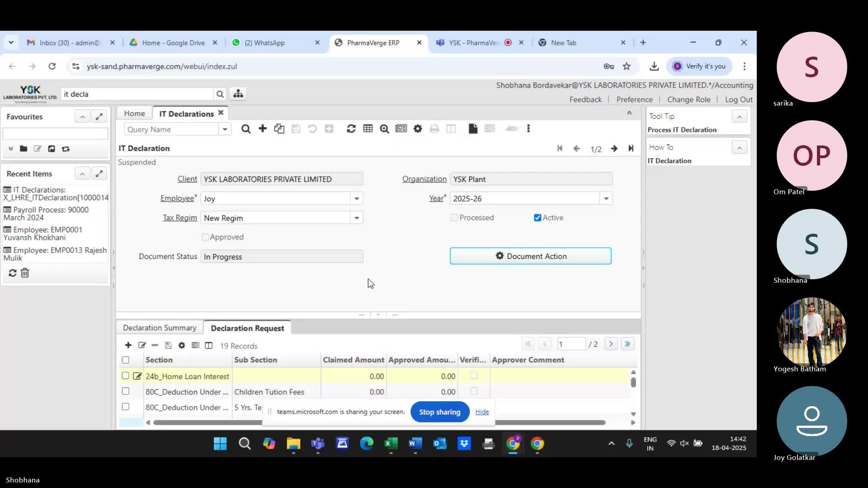This screenshot has width=868, height=488.
Task: Switch to the Declaration Summary tab
Action: tap(160, 328)
